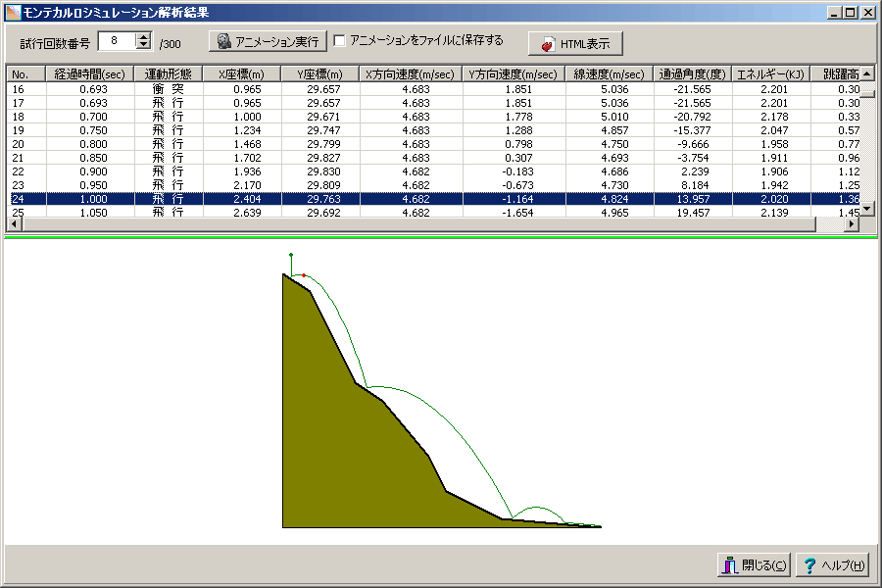This screenshot has height=588, width=882.
Task: Maximize the Monte Carlo results window
Action: 850,13
